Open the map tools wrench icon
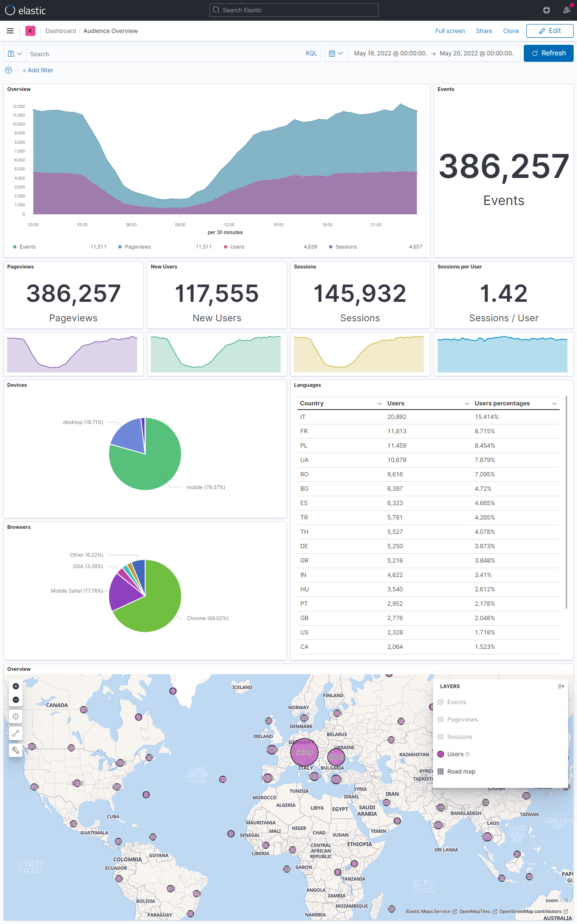 click(16, 750)
